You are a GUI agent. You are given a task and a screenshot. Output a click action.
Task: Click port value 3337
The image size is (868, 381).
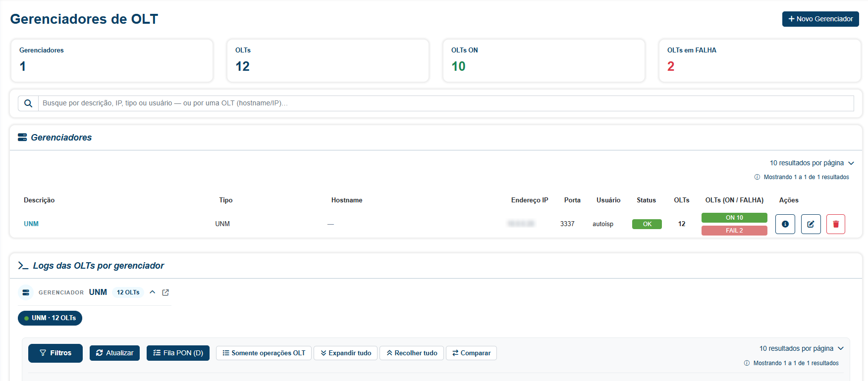pos(567,224)
